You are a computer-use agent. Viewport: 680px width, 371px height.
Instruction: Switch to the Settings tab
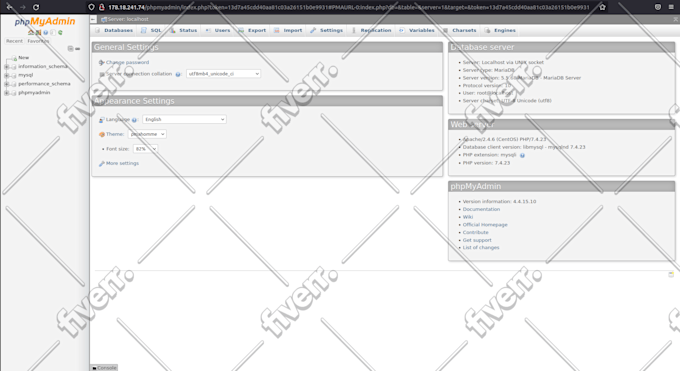click(327, 30)
